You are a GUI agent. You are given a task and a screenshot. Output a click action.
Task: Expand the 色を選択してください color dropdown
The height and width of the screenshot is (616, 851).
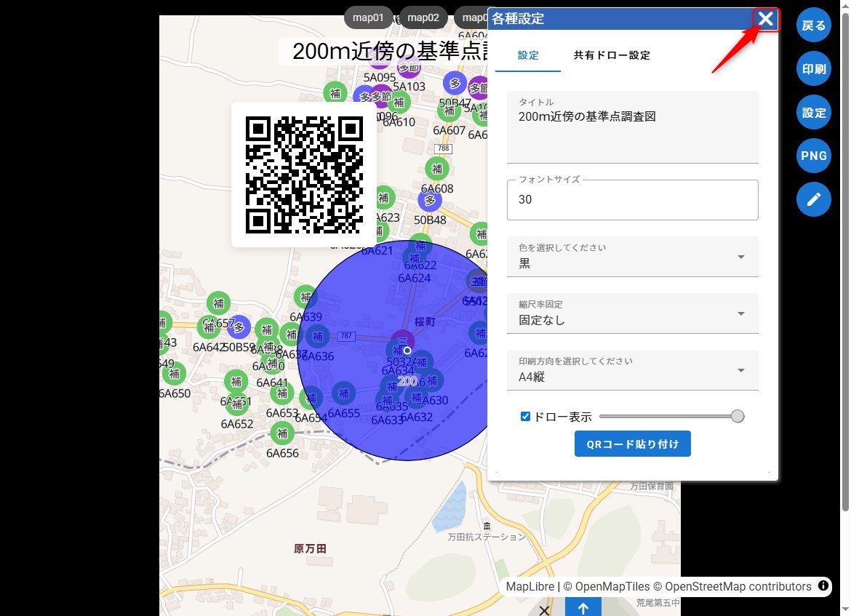(632, 257)
